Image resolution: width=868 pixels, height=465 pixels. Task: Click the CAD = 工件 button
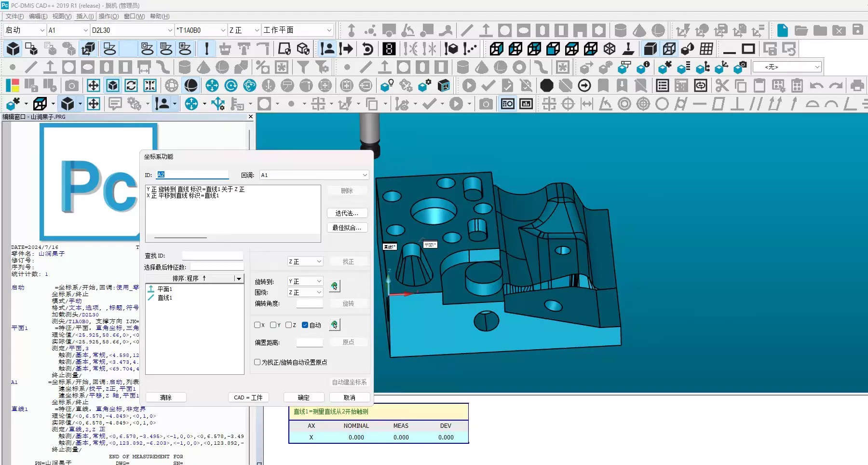pyautogui.click(x=248, y=397)
